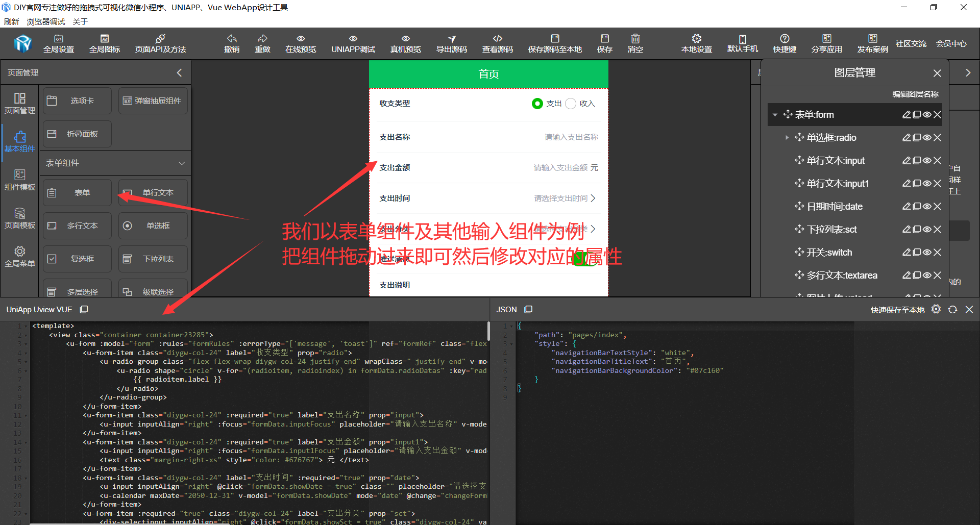Close the JSON code panel

(969, 309)
